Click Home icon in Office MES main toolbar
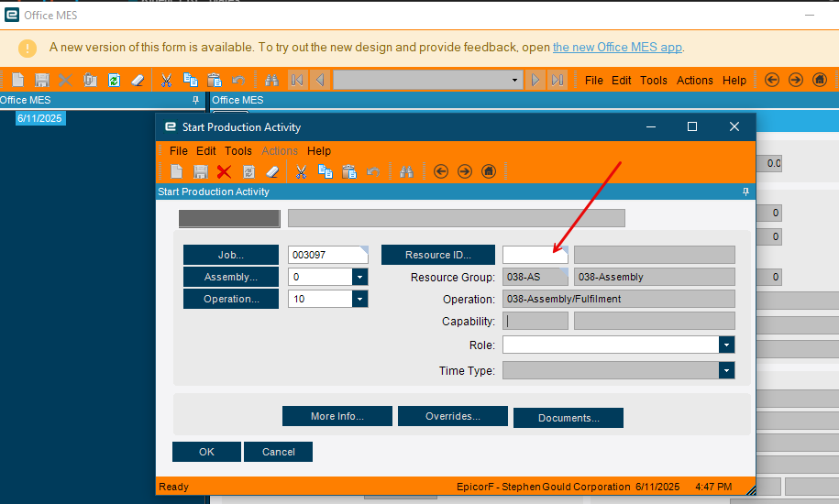Screen dimensions: 839x504 coord(820,80)
